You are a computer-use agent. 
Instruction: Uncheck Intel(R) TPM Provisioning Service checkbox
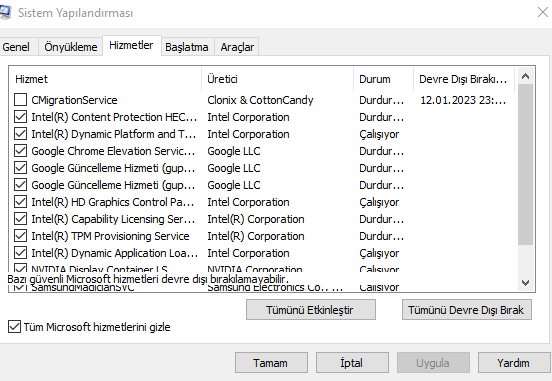20,236
